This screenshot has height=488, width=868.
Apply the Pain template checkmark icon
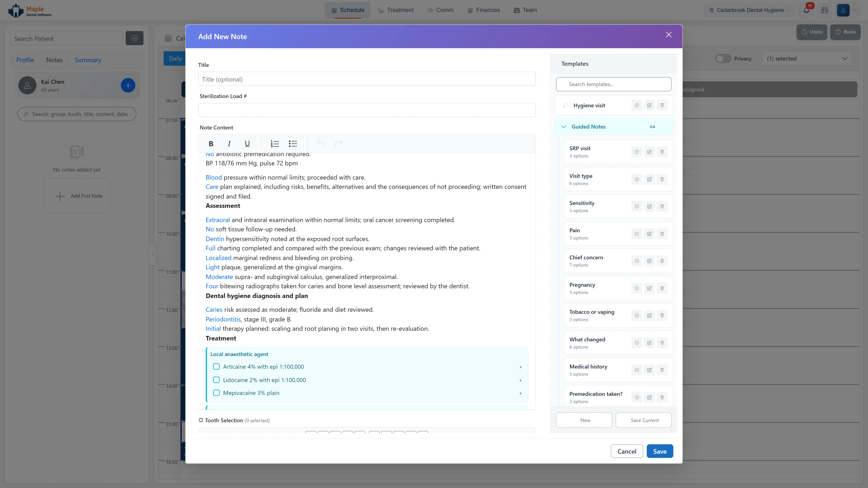[x=637, y=234]
